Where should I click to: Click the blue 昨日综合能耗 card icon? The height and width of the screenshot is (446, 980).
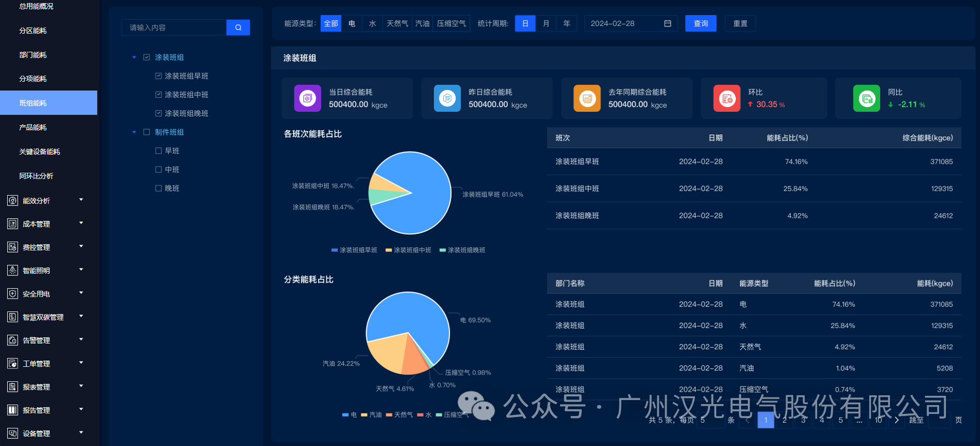coord(447,98)
